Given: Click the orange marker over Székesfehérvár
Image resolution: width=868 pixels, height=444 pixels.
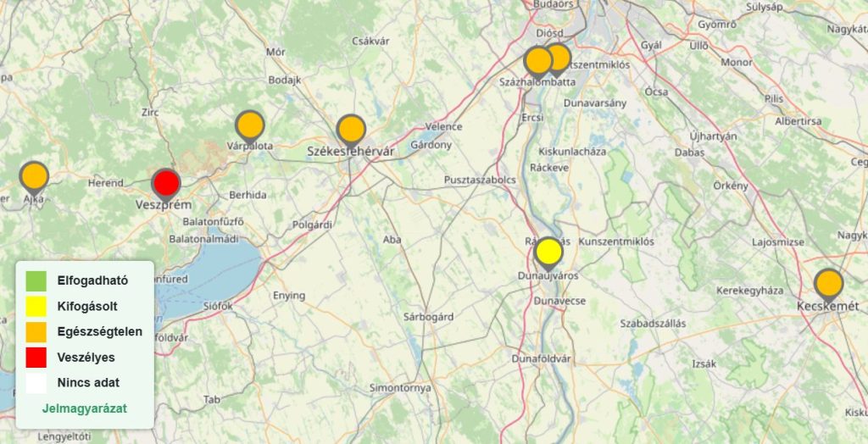Looking at the screenshot, I should (x=351, y=130).
